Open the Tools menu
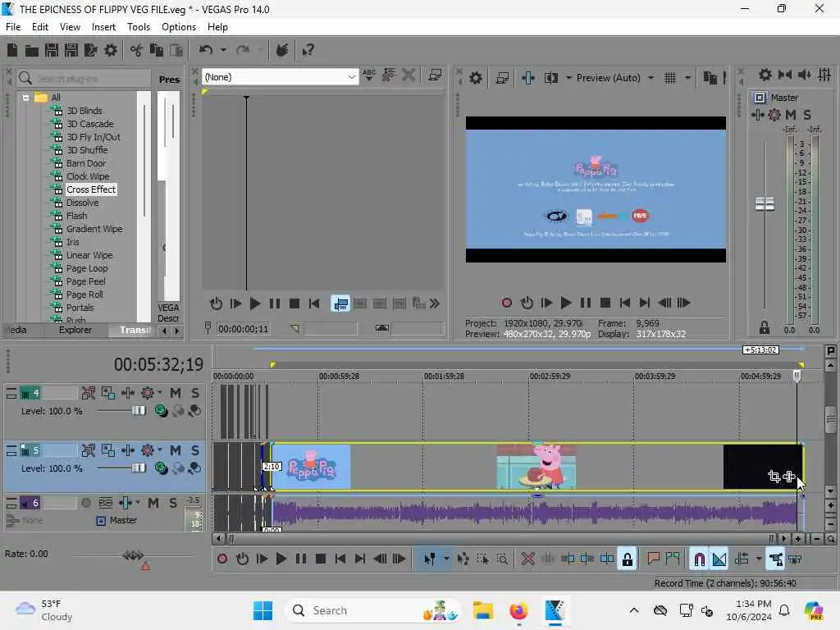This screenshot has width=840, height=630. click(x=138, y=27)
